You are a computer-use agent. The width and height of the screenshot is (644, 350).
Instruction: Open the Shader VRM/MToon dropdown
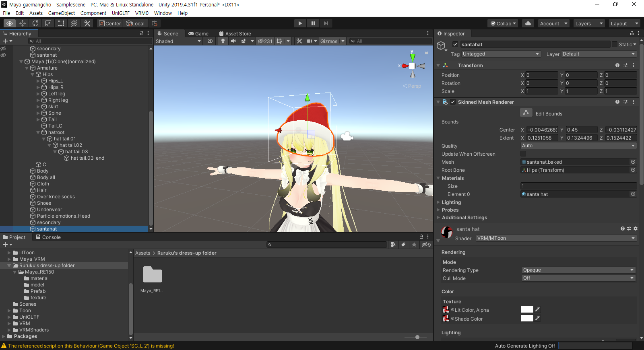click(556, 238)
